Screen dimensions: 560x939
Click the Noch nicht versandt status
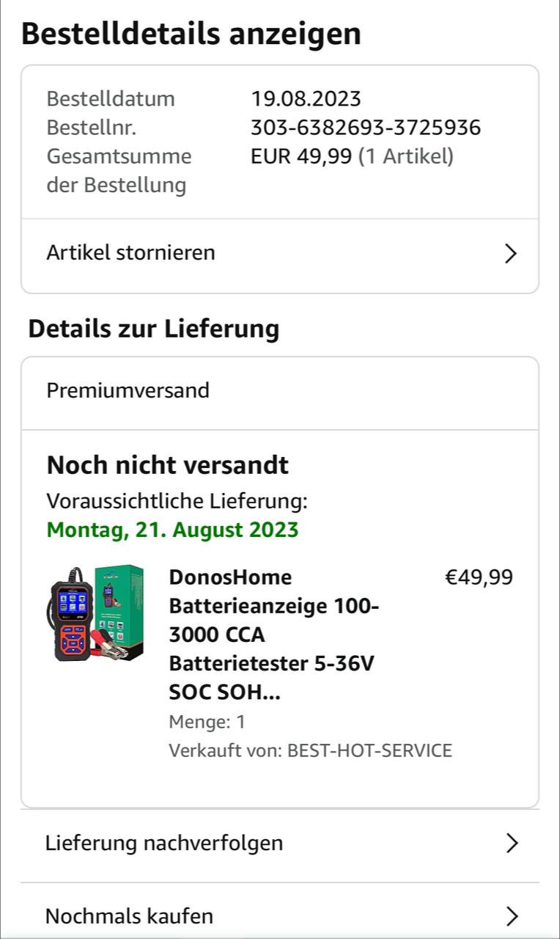point(168,465)
